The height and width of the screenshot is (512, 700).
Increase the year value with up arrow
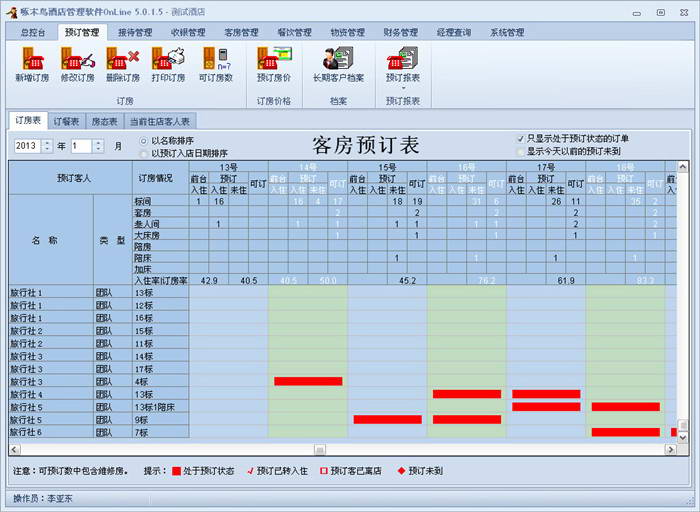[47, 143]
